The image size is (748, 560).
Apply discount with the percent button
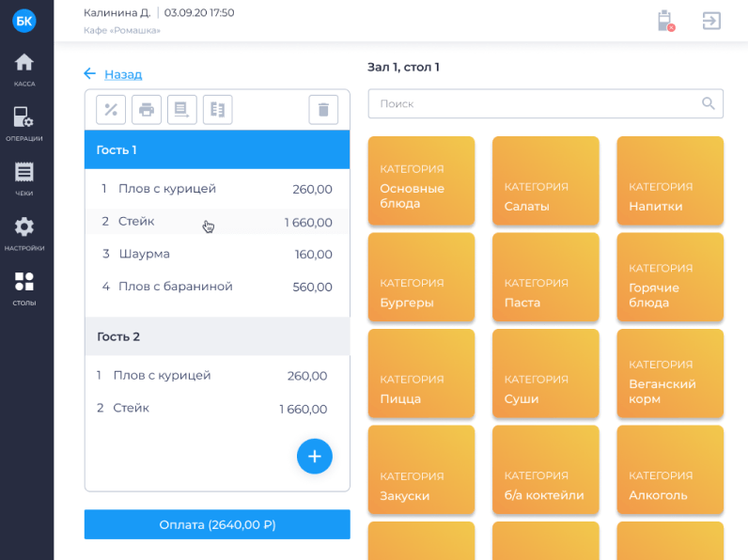111,110
